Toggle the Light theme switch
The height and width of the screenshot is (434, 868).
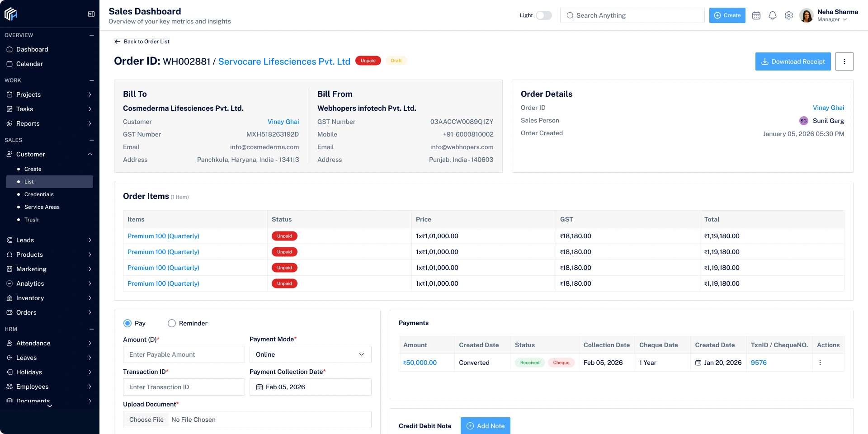point(544,15)
